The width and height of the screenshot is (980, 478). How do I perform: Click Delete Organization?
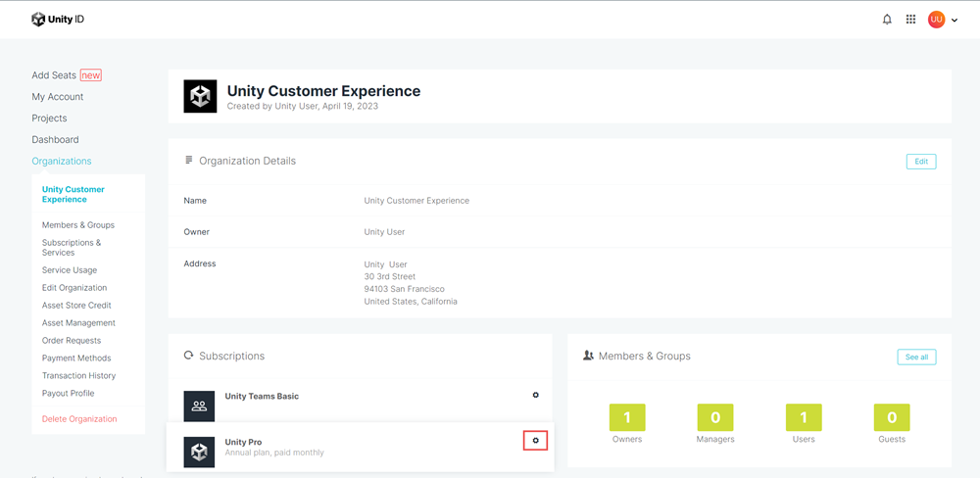[x=79, y=418]
